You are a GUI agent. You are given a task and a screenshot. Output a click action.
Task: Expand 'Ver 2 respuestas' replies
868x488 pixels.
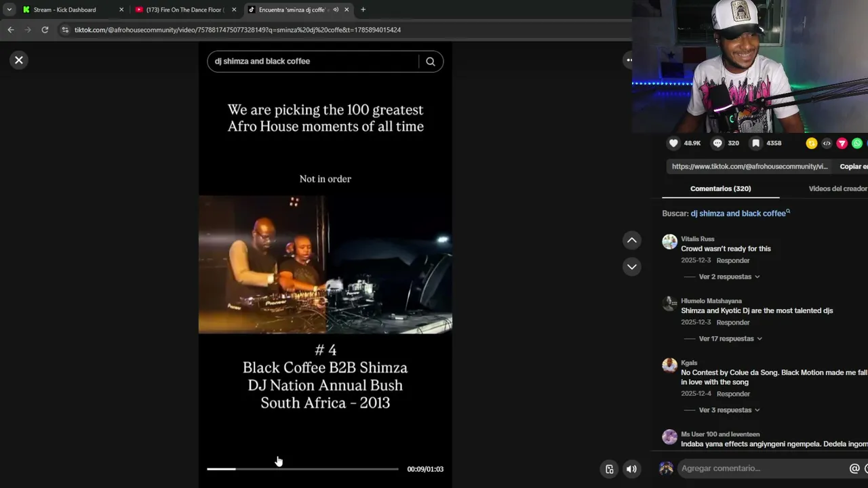click(x=729, y=277)
